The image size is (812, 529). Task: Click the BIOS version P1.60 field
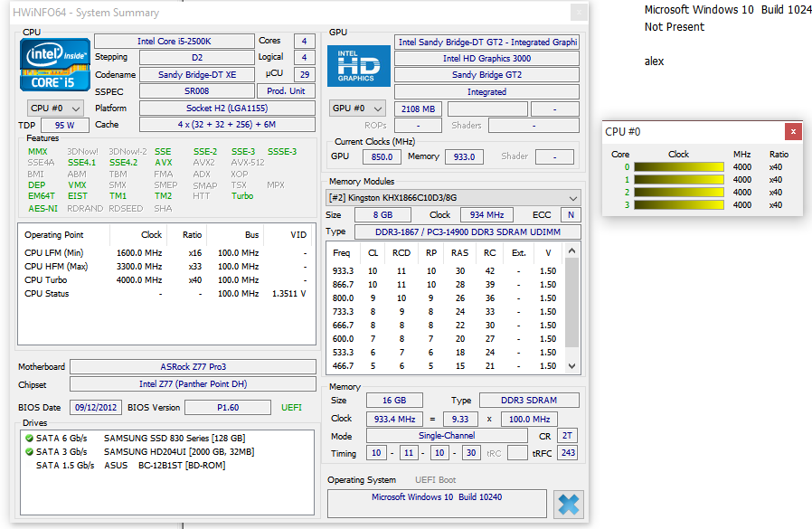point(228,408)
